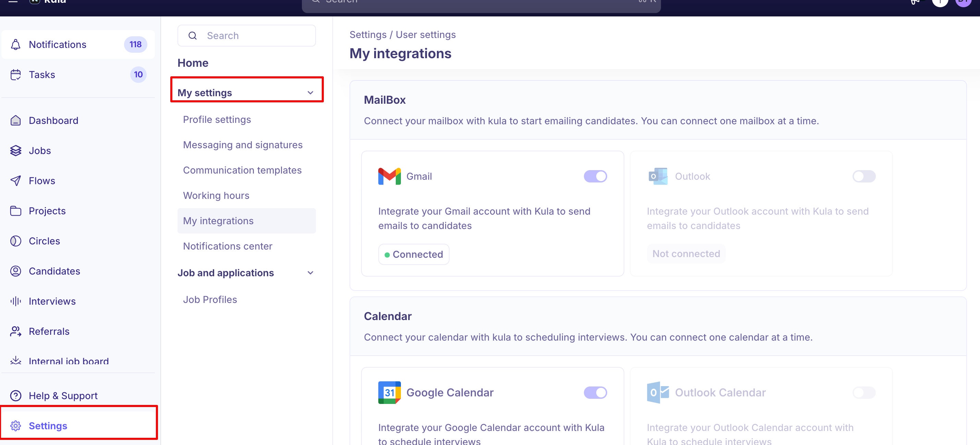
Task: Open Interviews page
Action: tap(78, 301)
